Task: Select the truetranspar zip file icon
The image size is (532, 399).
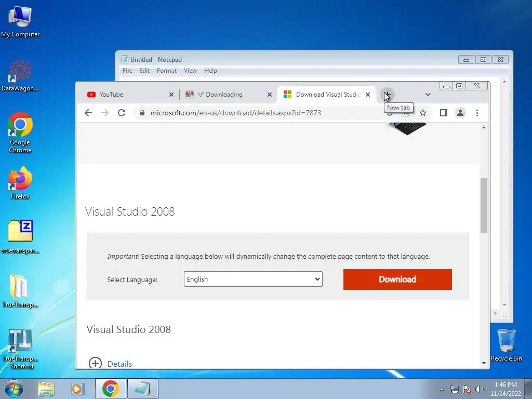Action: (20, 237)
